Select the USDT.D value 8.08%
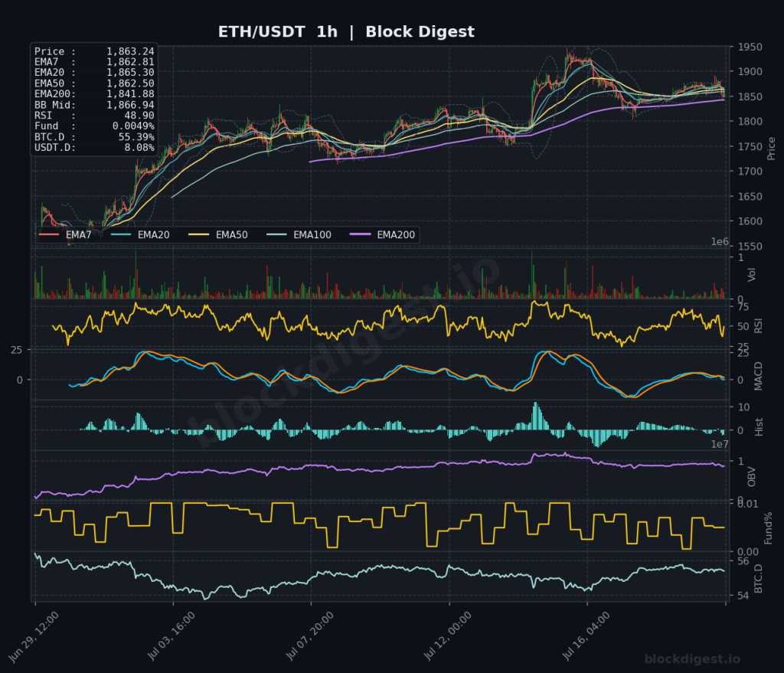Viewport: 784px width, 673px height. [139, 148]
